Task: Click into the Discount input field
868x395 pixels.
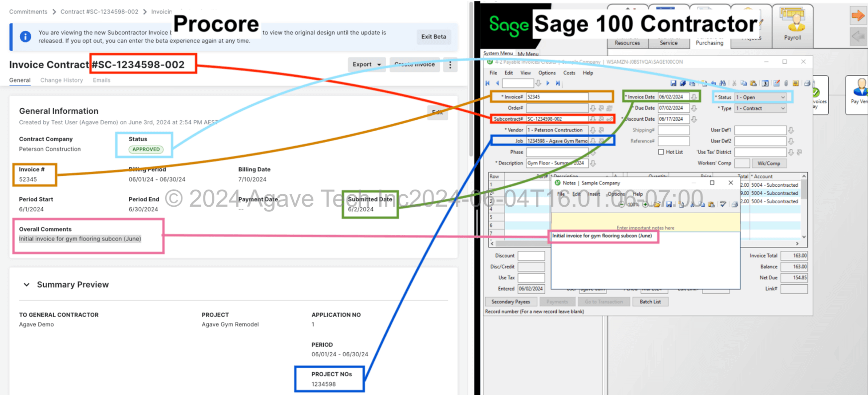Action: pos(531,256)
